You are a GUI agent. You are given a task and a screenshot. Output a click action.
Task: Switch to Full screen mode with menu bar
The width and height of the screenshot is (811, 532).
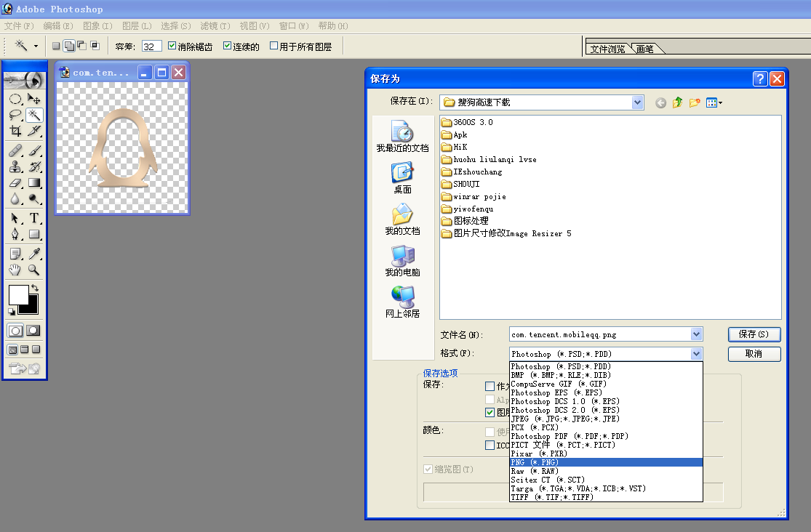(24, 350)
